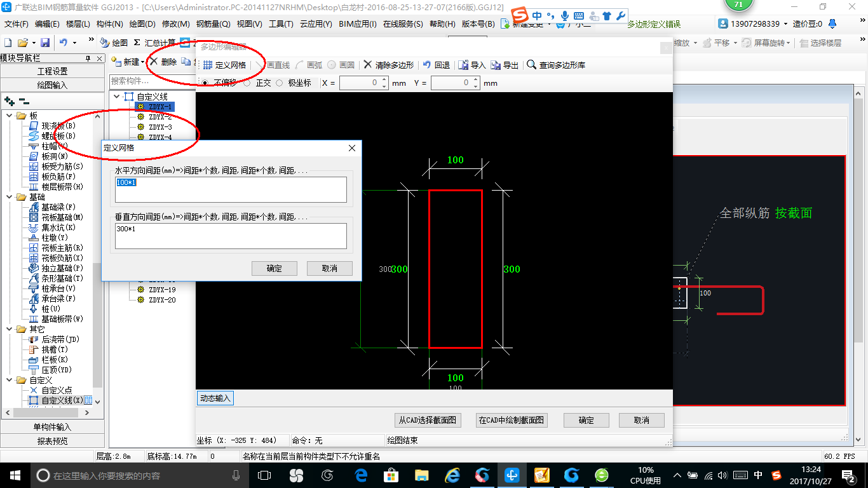Collapse the 其它 folder in navigation tree
868x488 pixels.
click(x=10, y=329)
